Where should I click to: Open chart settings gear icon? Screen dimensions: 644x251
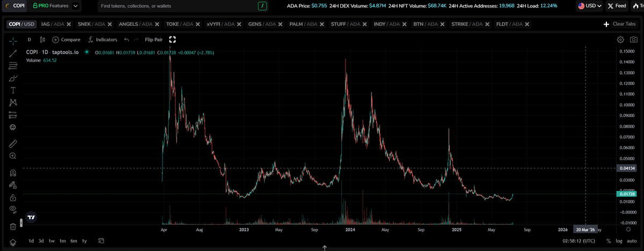pos(620,40)
